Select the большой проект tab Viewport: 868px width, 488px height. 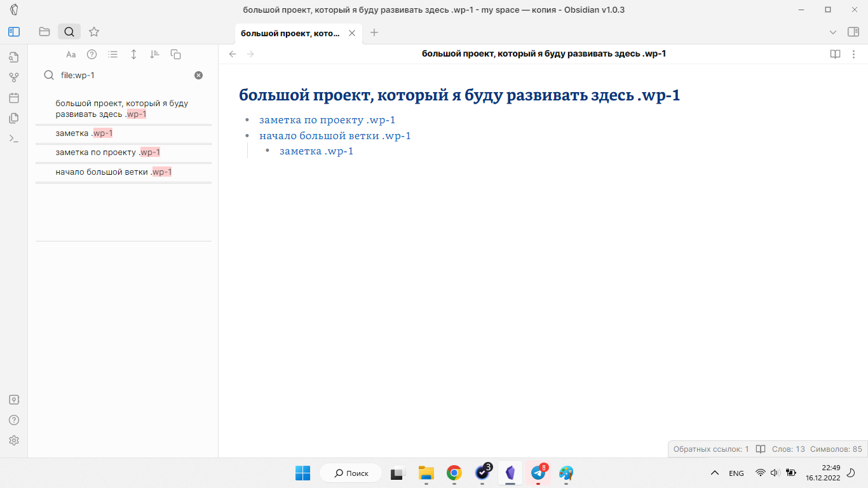(x=298, y=32)
